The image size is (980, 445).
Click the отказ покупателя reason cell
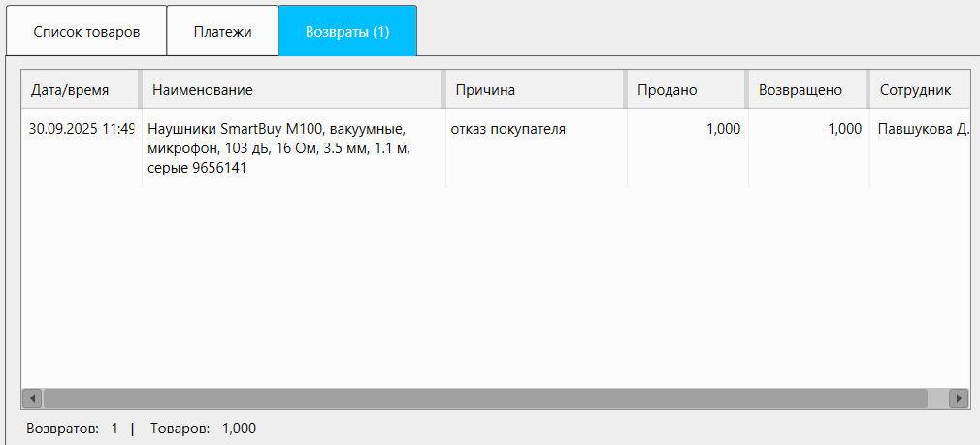508,128
